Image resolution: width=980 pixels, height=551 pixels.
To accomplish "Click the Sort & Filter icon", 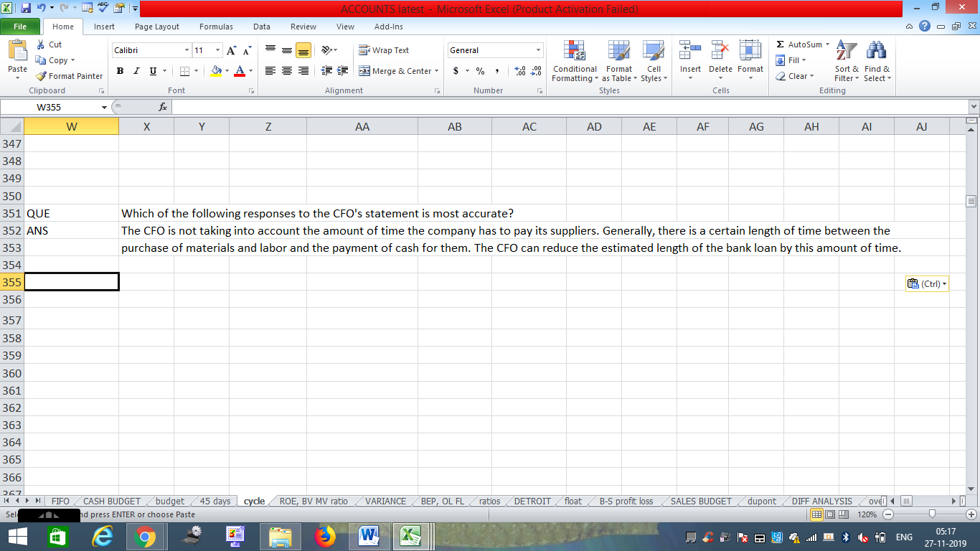I will click(847, 52).
